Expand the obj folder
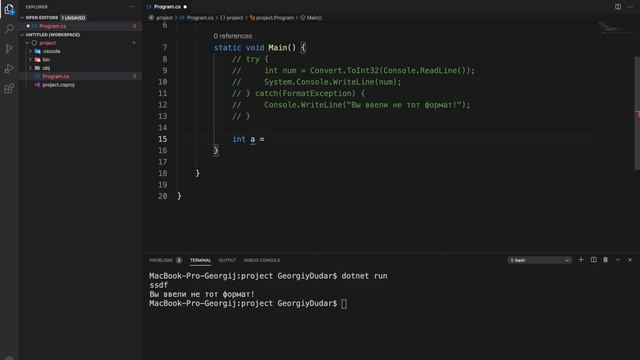The height and width of the screenshot is (360, 640). [30, 68]
